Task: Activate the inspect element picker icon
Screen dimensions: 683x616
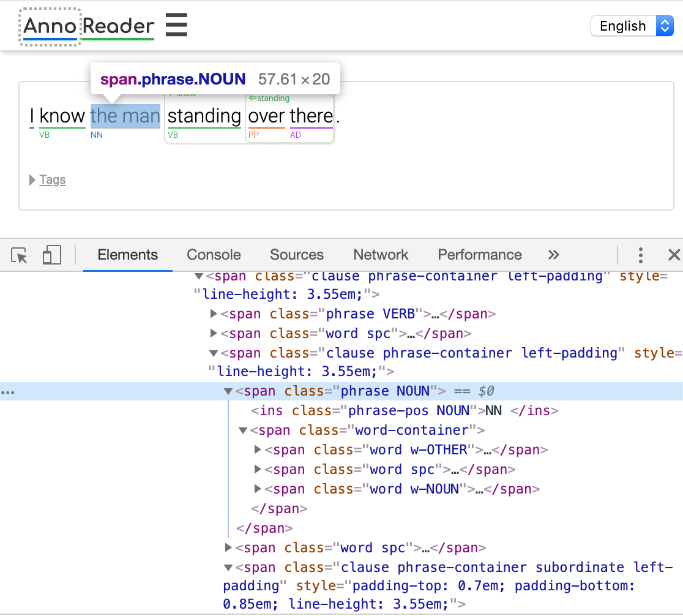Action: tap(20, 255)
